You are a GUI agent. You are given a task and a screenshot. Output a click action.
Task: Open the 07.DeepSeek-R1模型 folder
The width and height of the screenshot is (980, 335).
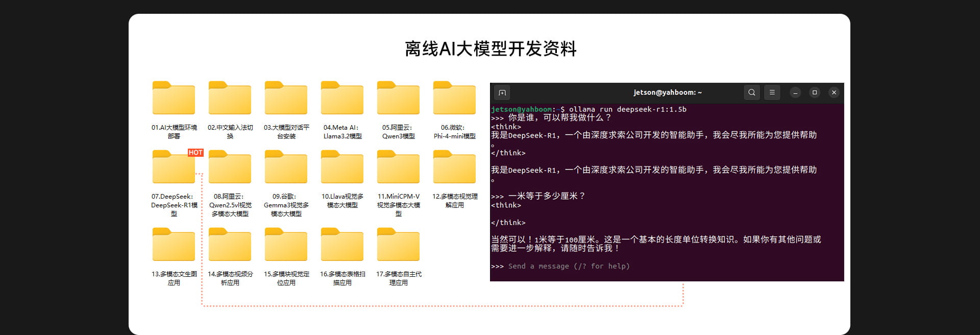(174, 167)
